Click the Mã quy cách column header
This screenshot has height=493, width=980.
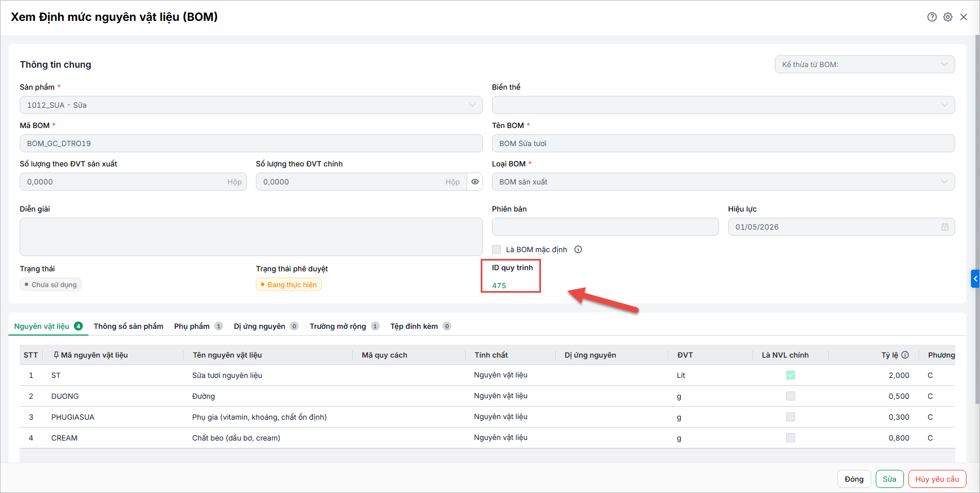[384, 355]
